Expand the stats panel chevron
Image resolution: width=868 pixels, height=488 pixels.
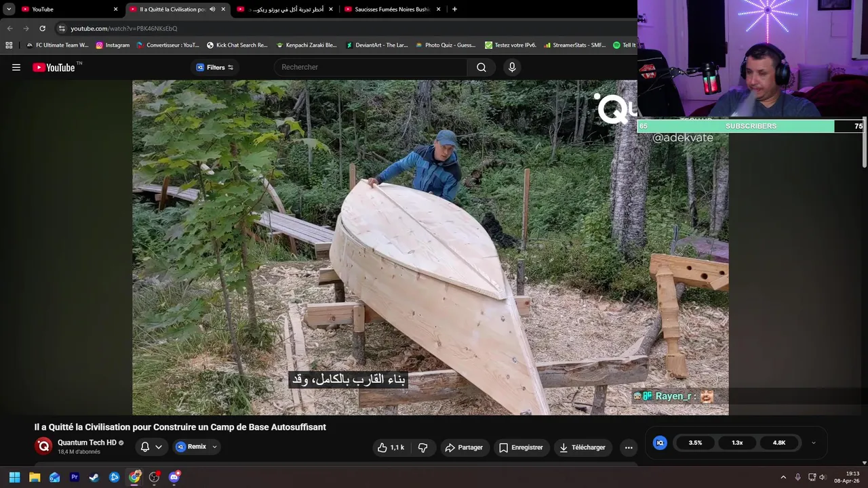click(814, 443)
